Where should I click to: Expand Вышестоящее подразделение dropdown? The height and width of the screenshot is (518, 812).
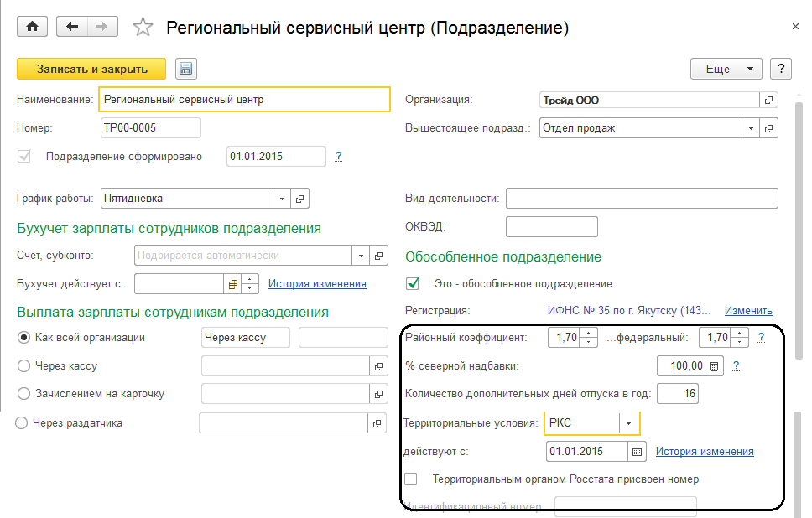click(x=750, y=128)
